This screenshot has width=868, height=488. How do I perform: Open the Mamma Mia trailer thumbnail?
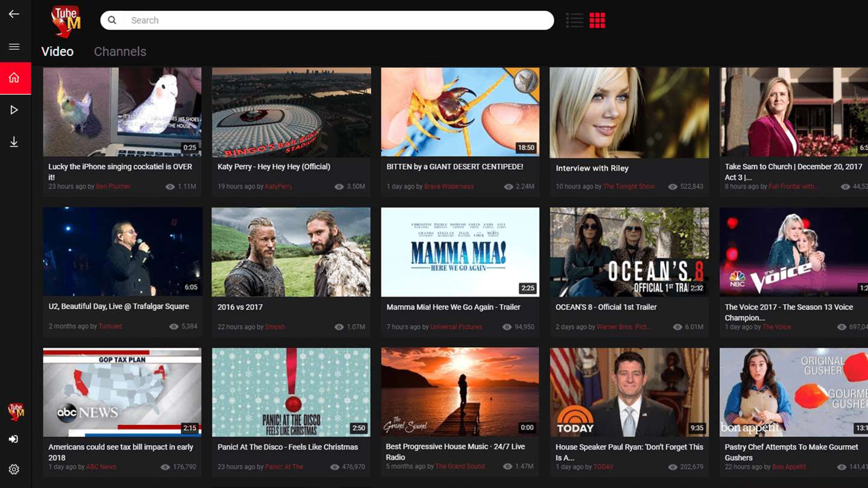tap(460, 252)
